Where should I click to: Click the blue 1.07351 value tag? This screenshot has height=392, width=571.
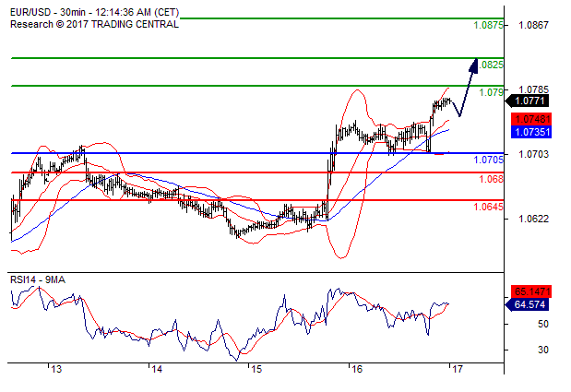coord(531,132)
